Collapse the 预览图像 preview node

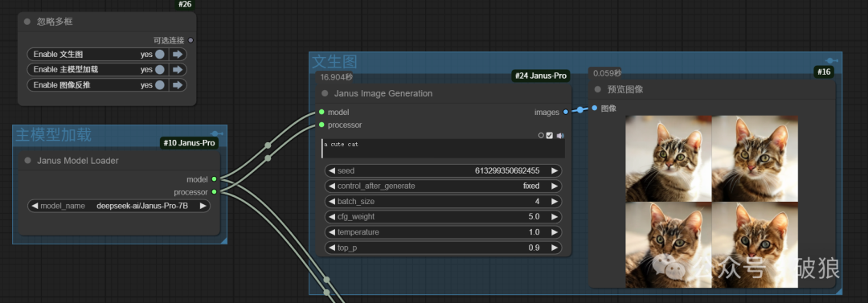point(598,89)
